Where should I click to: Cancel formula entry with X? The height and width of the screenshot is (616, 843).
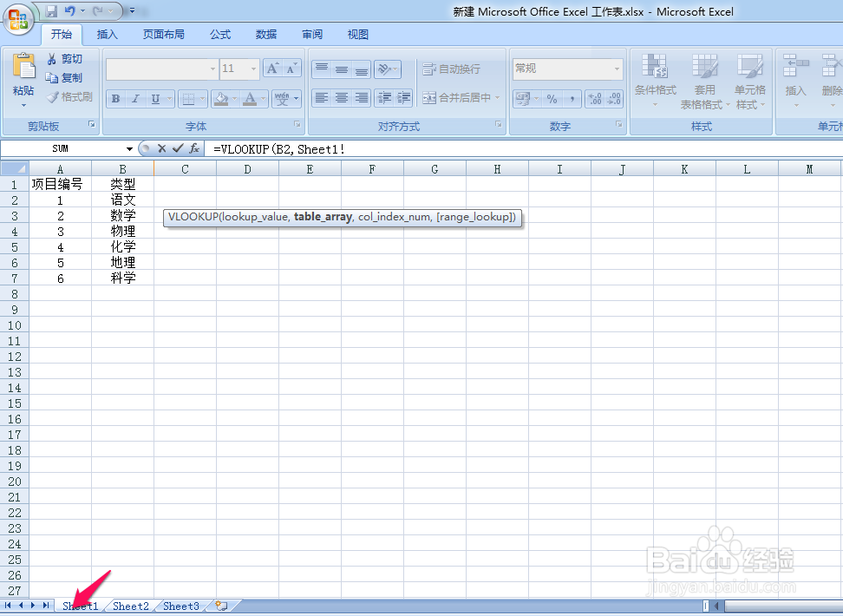[162, 148]
